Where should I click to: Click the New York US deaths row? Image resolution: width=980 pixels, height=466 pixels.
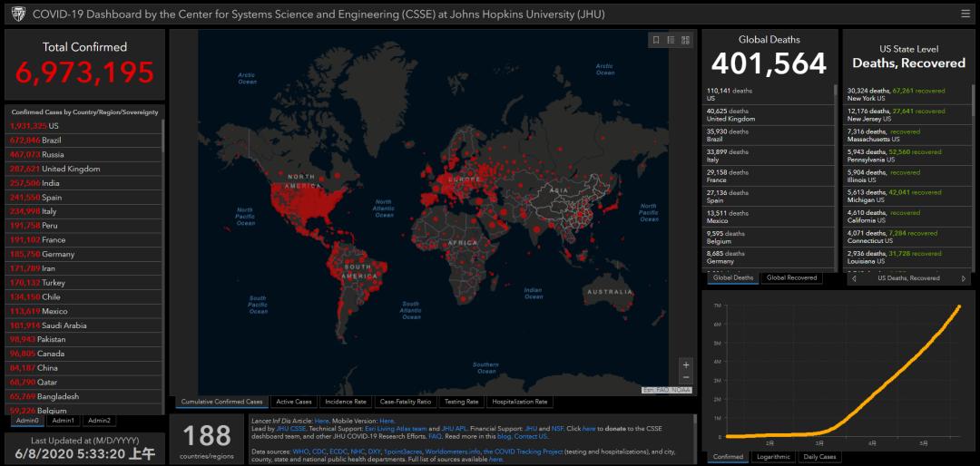point(908,95)
